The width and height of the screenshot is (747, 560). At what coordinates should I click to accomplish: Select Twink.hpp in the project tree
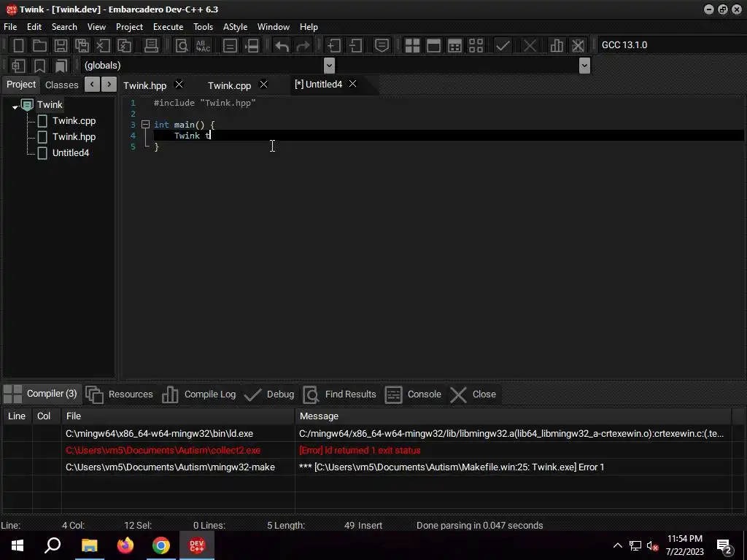click(74, 136)
